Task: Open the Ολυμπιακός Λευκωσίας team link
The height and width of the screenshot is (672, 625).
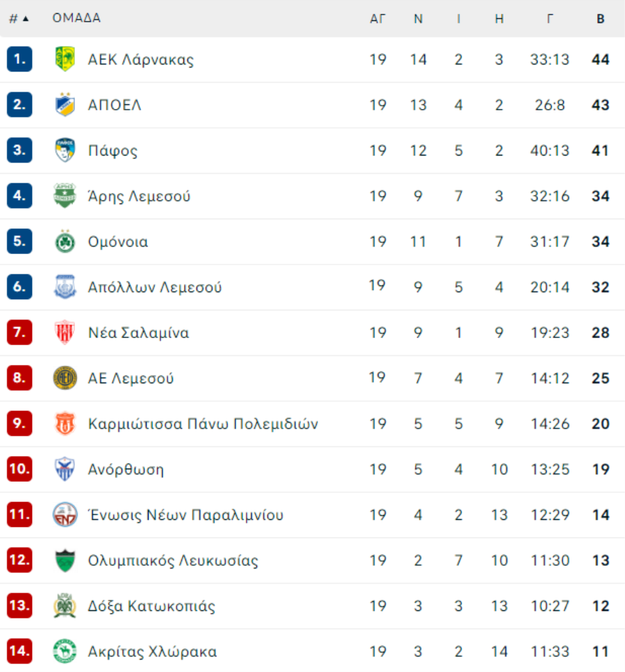Action: coord(173,560)
